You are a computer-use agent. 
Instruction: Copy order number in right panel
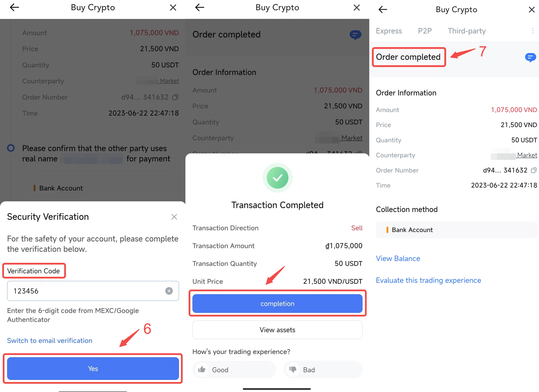533,170
